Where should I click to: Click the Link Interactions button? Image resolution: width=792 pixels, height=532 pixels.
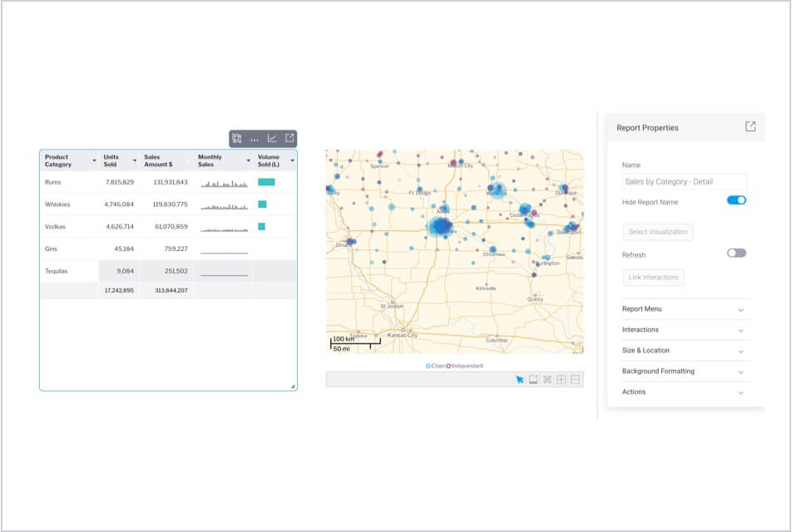tap(654, 277)
